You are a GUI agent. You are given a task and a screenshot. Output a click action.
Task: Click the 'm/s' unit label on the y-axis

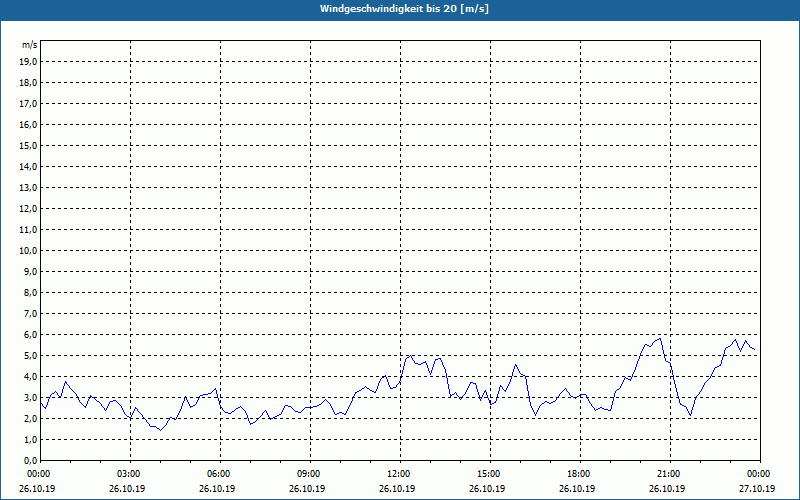(x=30, y=45)
